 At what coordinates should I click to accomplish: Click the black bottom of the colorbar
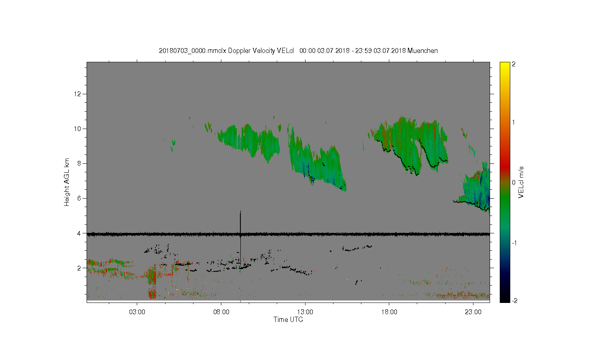(x=505, y=298)
